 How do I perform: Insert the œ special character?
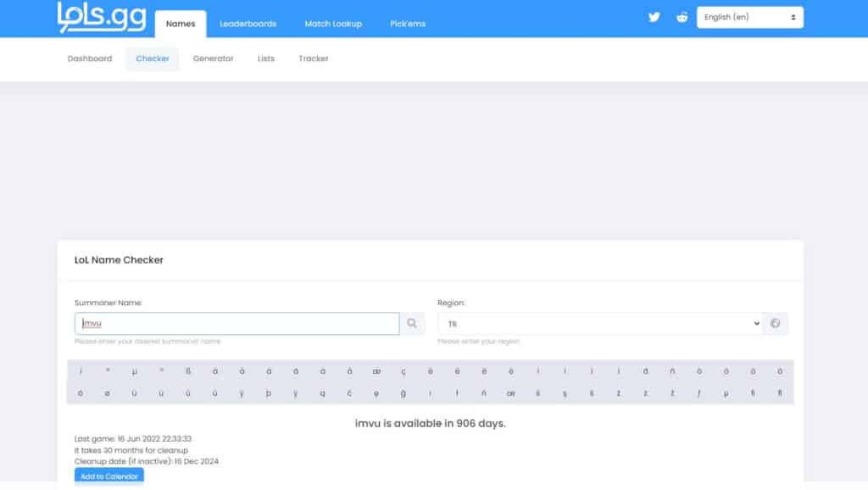(511, 393)
